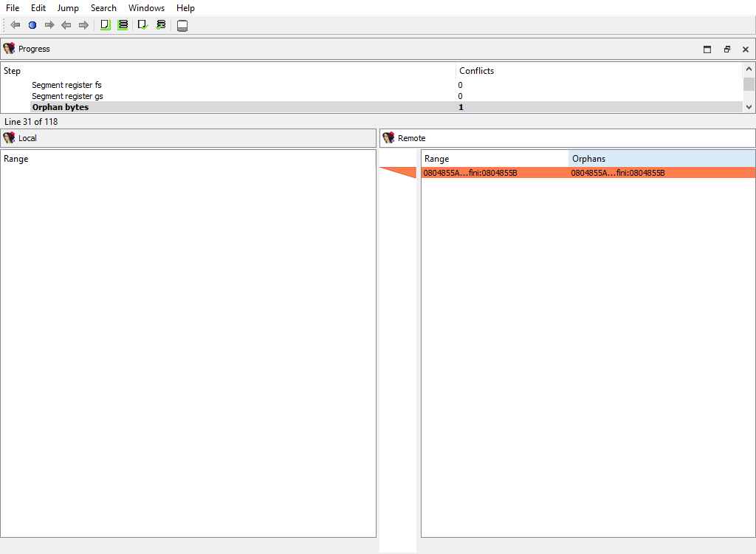Screen dimensions: 756x554
Task: Click the gray panel icon at the toolbar end
Action: pyautogui.click(x=182, y=26)
